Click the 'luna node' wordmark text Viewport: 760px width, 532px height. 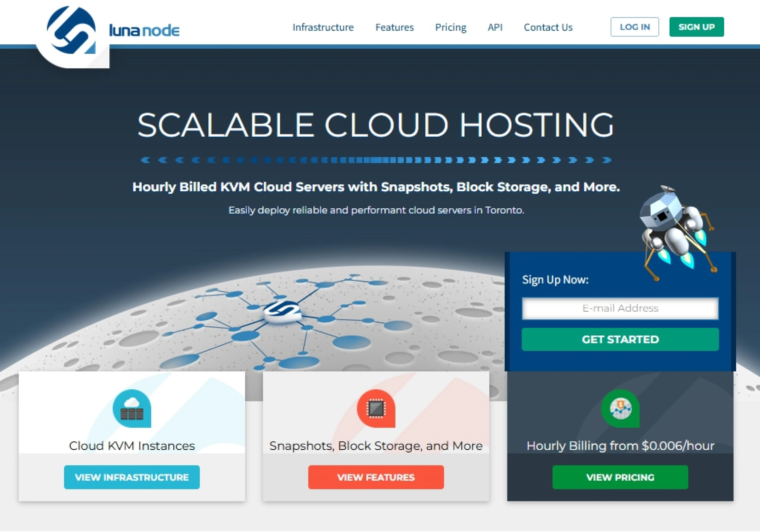[x=144, y=30]
